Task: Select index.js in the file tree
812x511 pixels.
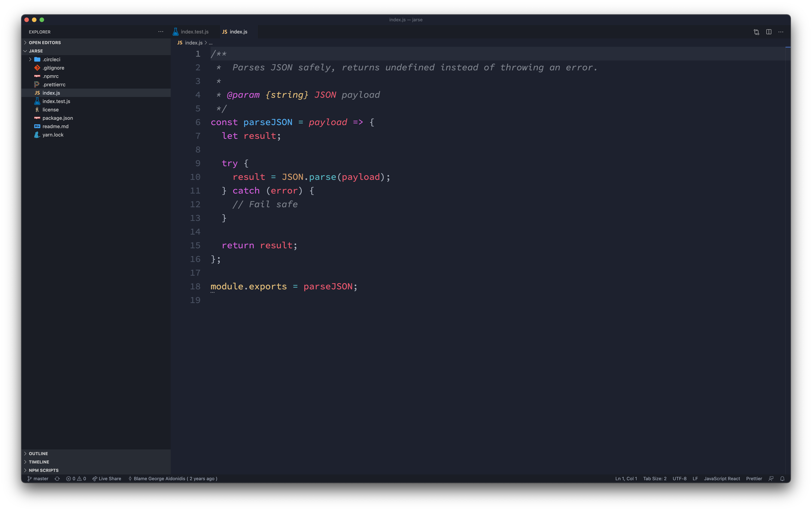Action: click(x=96, y=93)
